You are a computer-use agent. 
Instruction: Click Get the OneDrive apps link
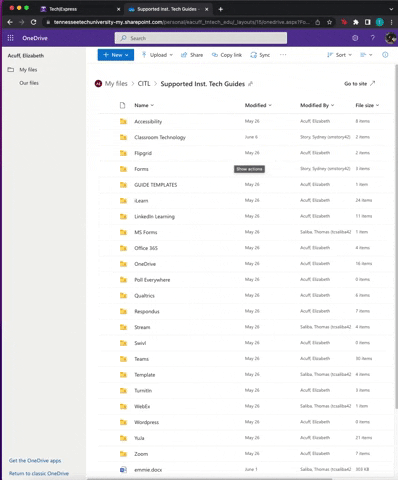tap(35, 461)
